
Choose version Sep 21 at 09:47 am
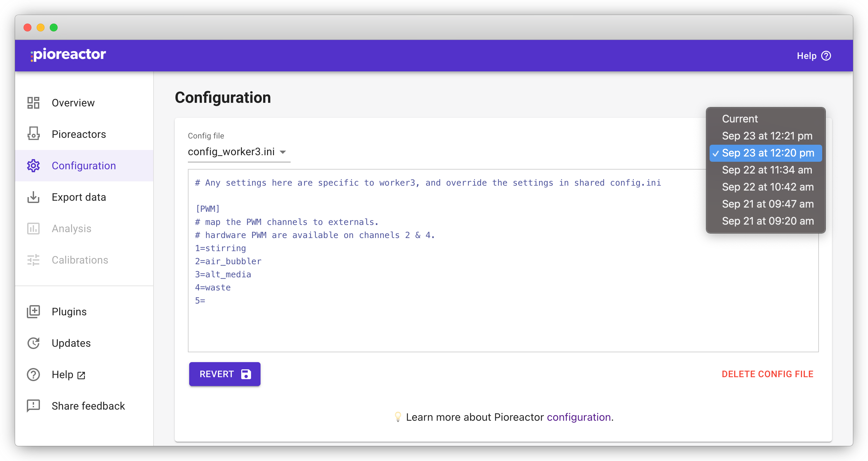766,204
